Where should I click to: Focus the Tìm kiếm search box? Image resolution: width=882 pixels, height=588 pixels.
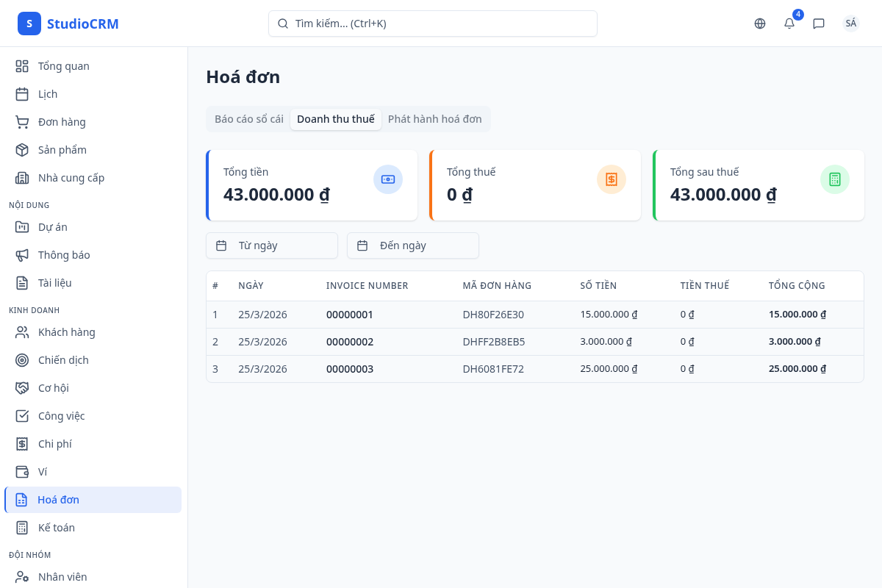point(432,24)
